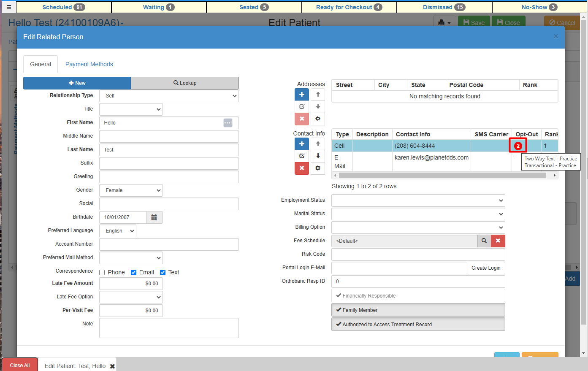Move address up with arrow icon
The width and height of the screenshot is (588, 371).
[x=318, y=95]
